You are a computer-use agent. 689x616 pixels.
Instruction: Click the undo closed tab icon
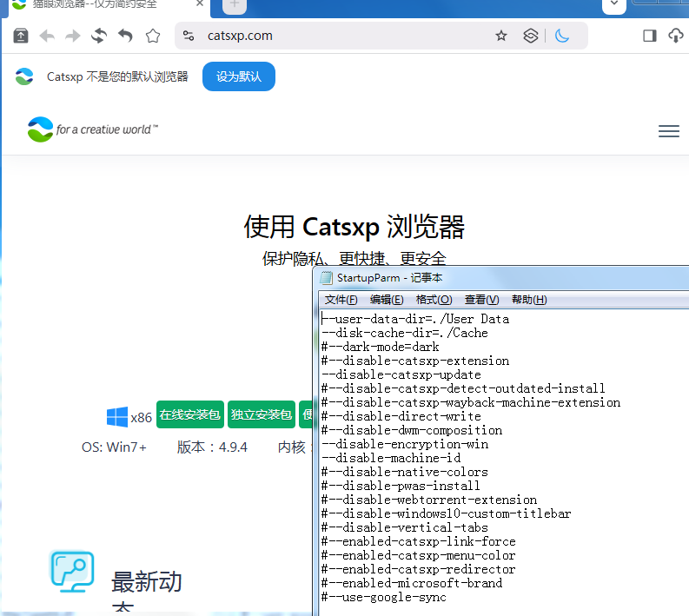pyautogui.click(x=126, y=36)
